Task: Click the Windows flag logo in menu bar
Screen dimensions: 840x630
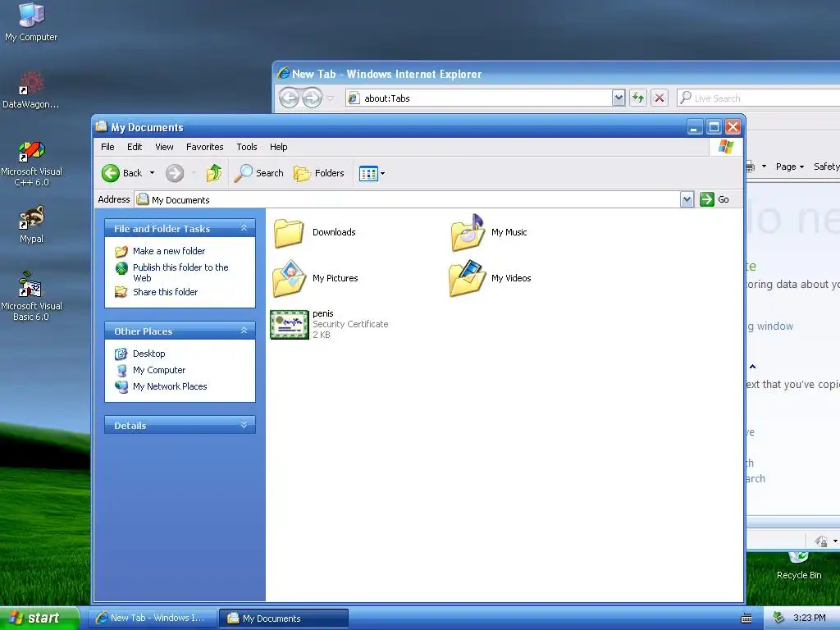Action: coord(726,147)
